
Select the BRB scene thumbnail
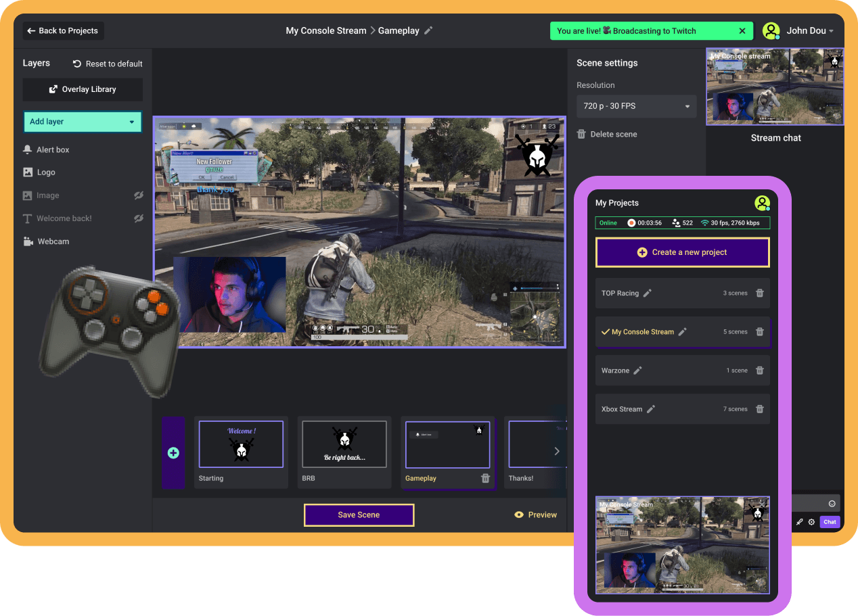[x=344, y=444]
